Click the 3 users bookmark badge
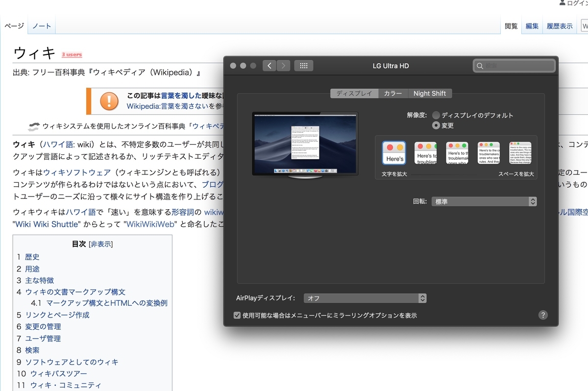588x391 pixels. [x=72, y=54]
